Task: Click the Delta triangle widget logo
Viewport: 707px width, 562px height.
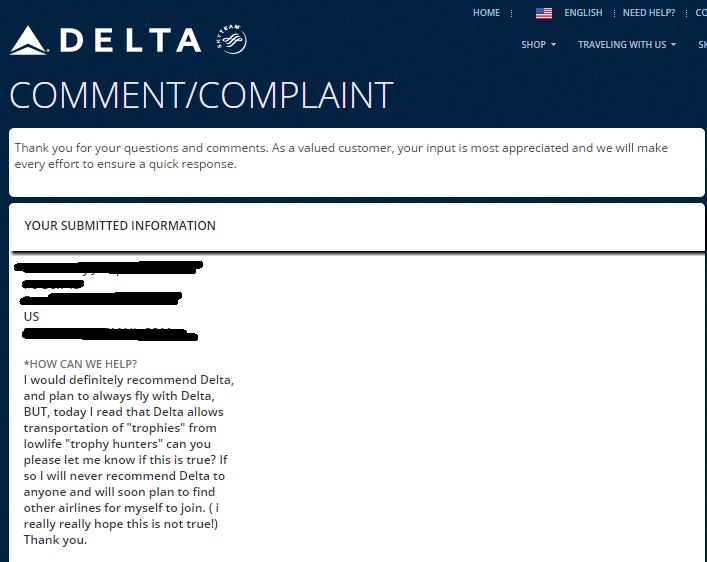Action: pos(28,41)
